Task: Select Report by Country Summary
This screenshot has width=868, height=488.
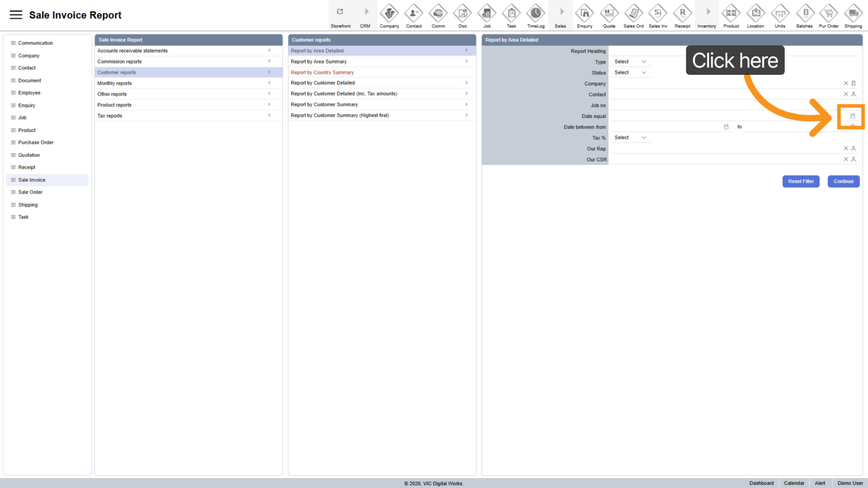Action: [x=322, y=72]
